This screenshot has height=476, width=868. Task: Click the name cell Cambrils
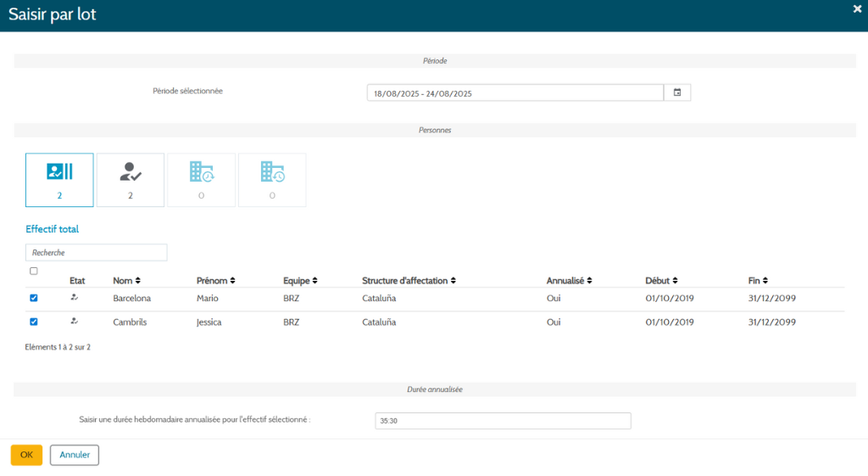pos(130,322)
